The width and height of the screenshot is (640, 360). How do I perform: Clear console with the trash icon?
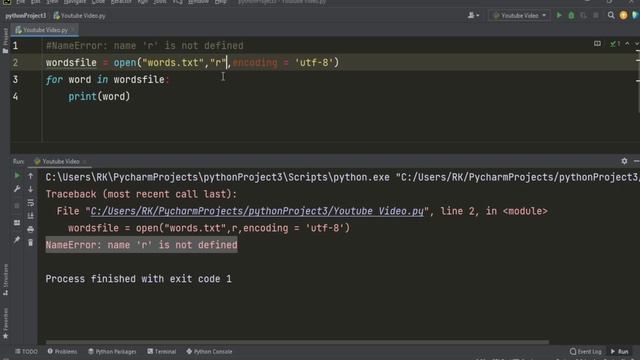[x=31, y=243]
